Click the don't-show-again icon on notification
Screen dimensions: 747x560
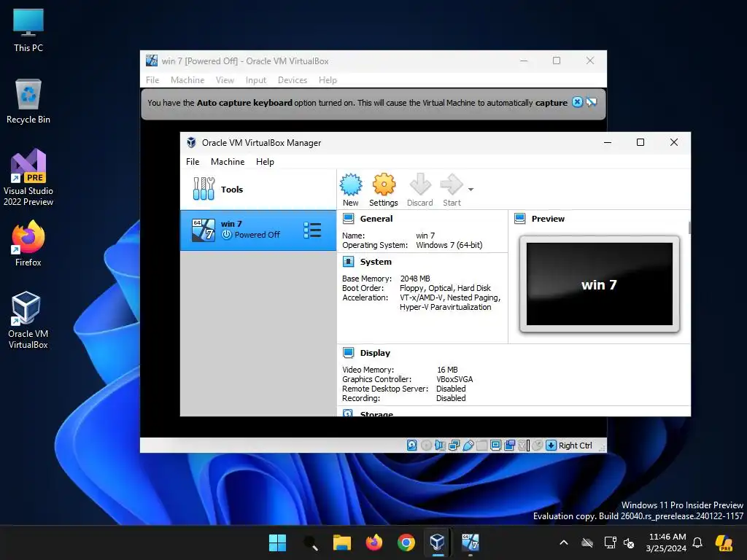(591, 102)
